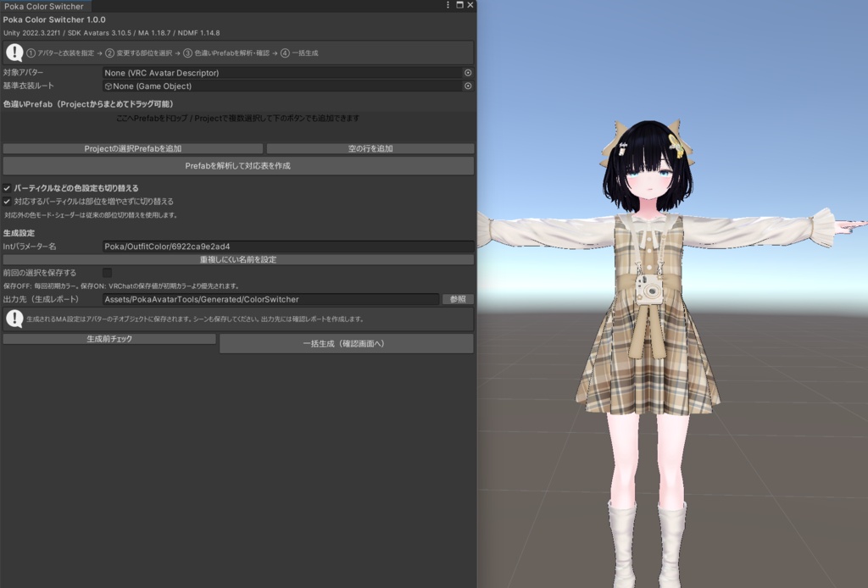Click the 出力先 output path field
The width and height of the screenshot is (868, 588).
pos(270,299)
